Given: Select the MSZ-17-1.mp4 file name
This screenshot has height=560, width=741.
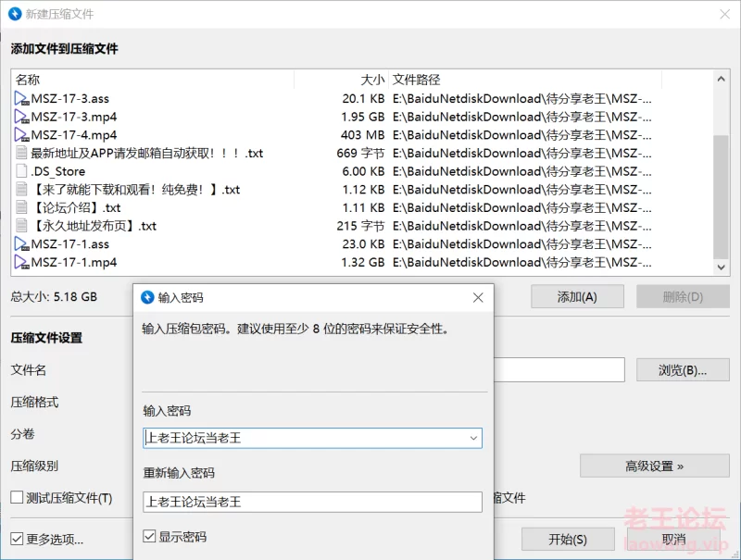Looking at the screenshot, I should (74, 262).
